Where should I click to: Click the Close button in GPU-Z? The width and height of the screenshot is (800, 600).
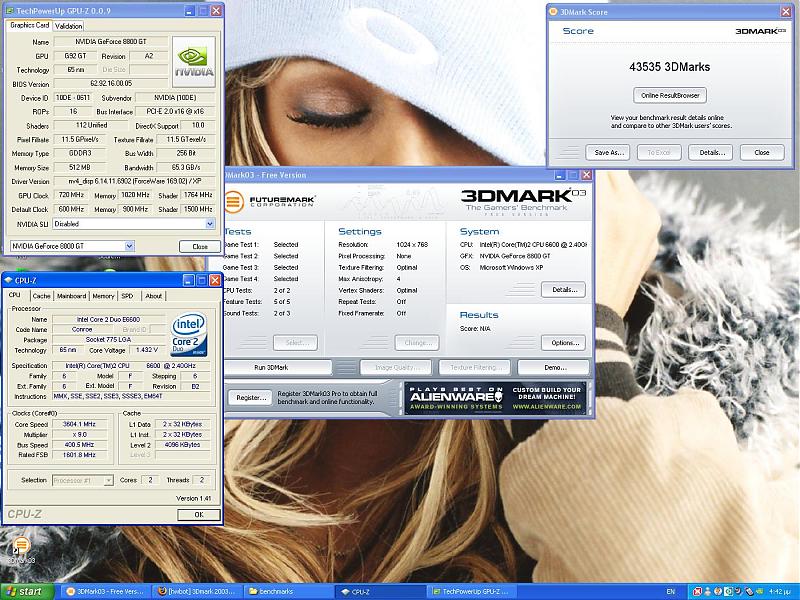[199, 246]
